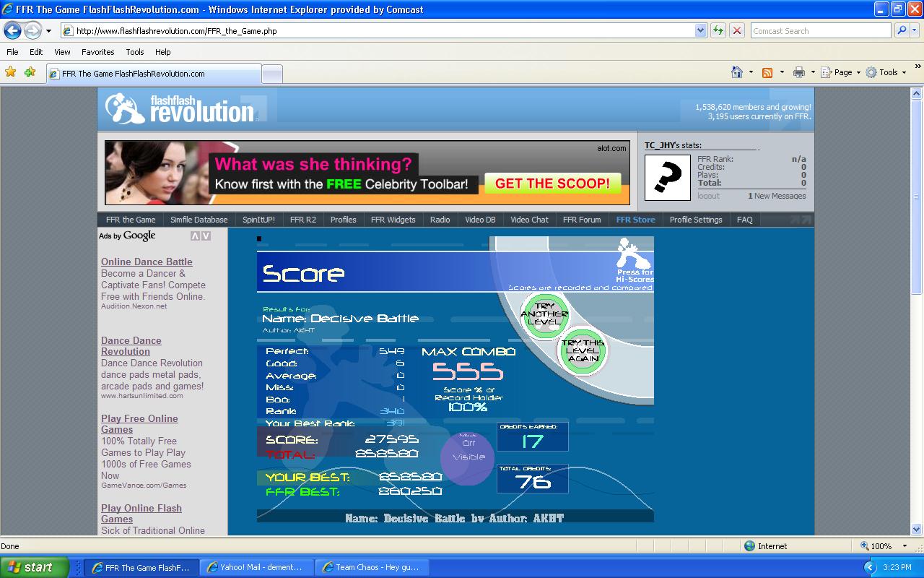Click the Home page icon
The height and width of the screenshot is (578, 924).
[x=737, y=72]
